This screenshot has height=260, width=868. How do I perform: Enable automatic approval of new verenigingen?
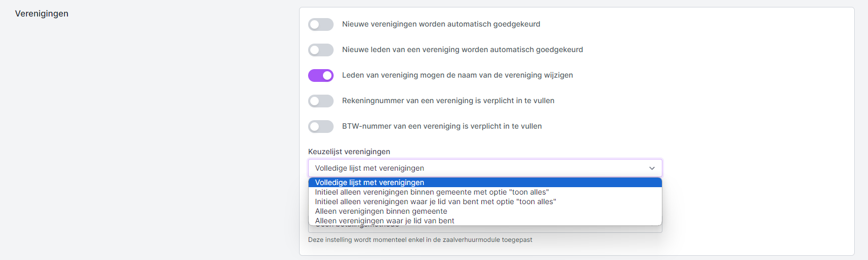(321, 24)
